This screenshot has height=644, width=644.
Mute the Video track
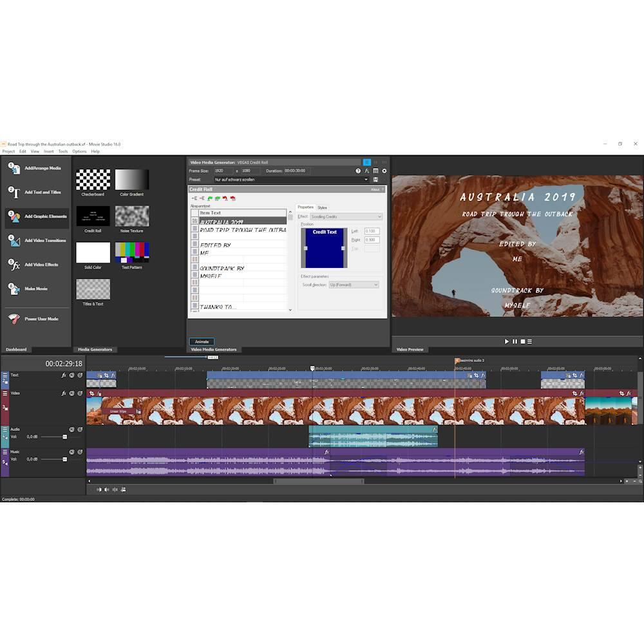point(71,393)
